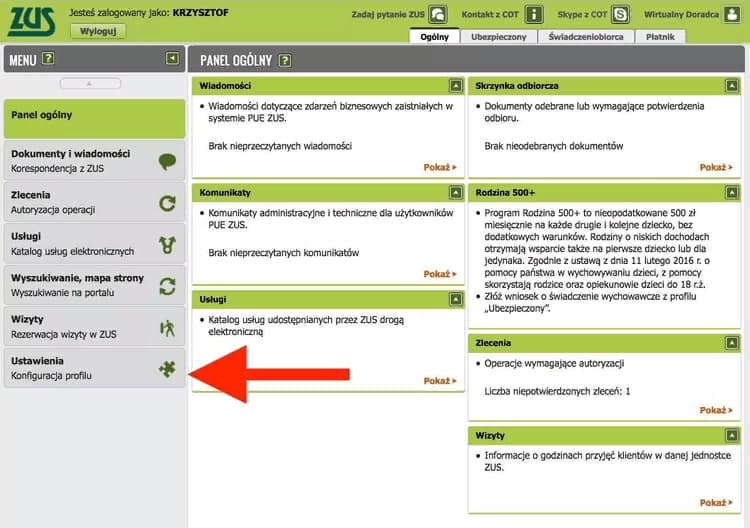The width and height of the screenshot is (750, 528).
Task: Open Zlecenia Autoryzacja operacji item
Action: pyautogui.click(x=93, y=202)
